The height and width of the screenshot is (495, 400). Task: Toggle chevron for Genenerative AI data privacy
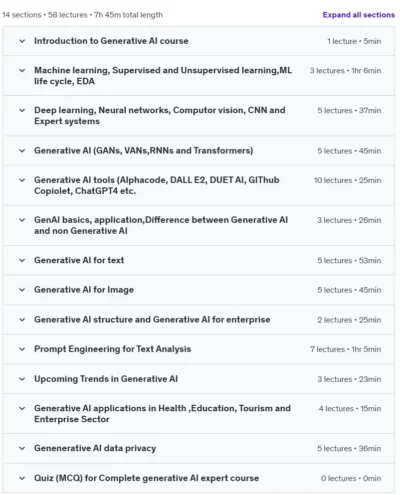click(22, 448)
